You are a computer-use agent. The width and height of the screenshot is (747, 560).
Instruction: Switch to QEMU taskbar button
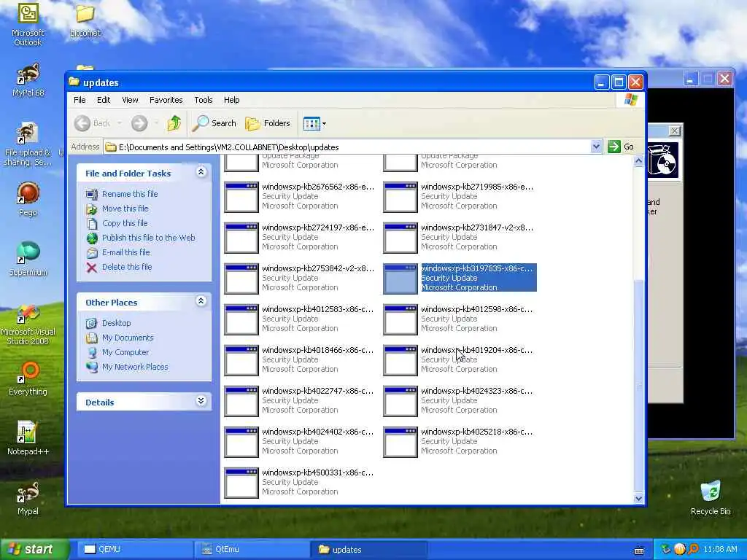point(134,550)
